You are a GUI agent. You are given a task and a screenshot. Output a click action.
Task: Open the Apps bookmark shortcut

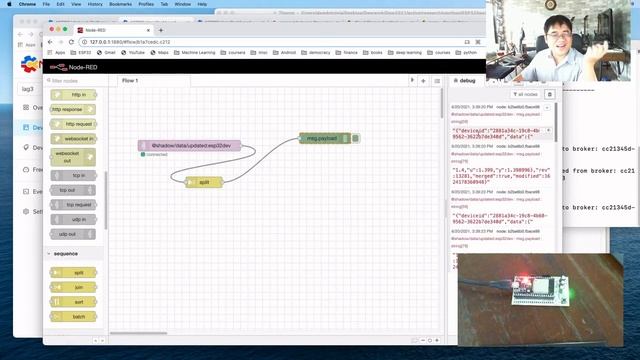tap(56, 53)
